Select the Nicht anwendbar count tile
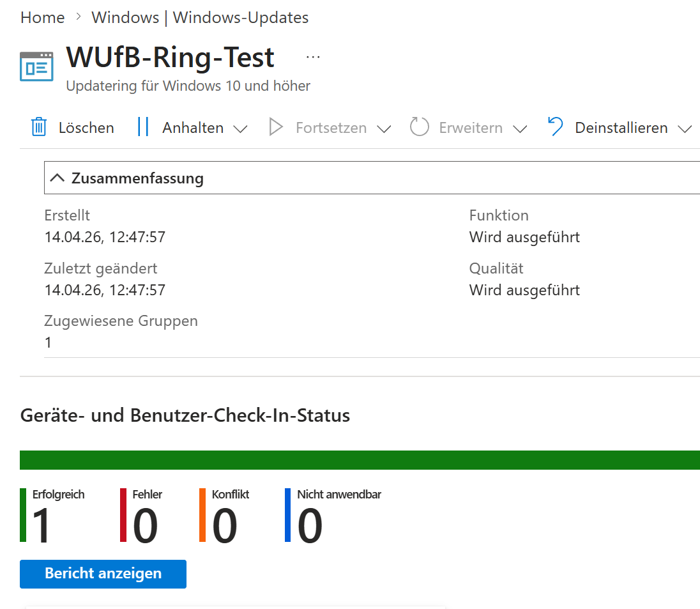This screenshot has width=700, height=609. click(x=333, y=515)
